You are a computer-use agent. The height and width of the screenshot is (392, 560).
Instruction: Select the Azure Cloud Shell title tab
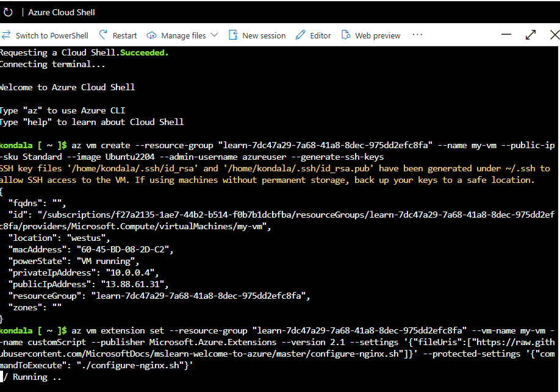tap(61, 12)
